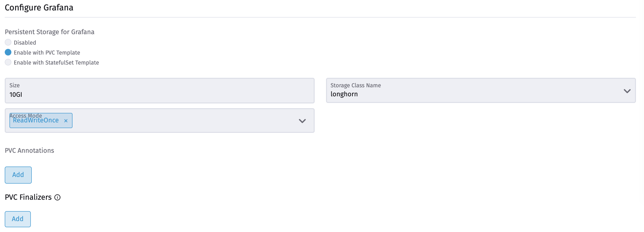Click the longhorn storage class value
Image resolution: width=644 pixels, height=232 pixels.
click(x=344, y=94)
